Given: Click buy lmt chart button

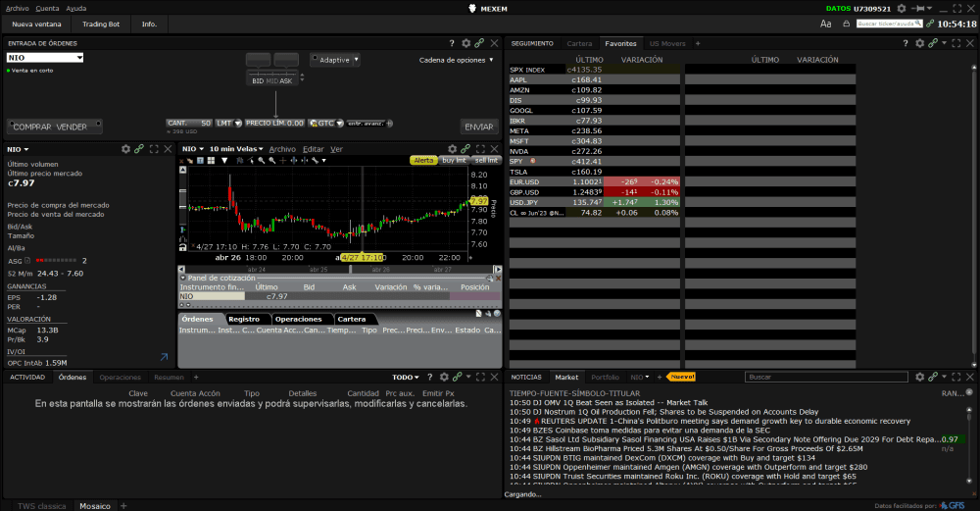Looking at the screenshot, I should [x=454, y=160].
